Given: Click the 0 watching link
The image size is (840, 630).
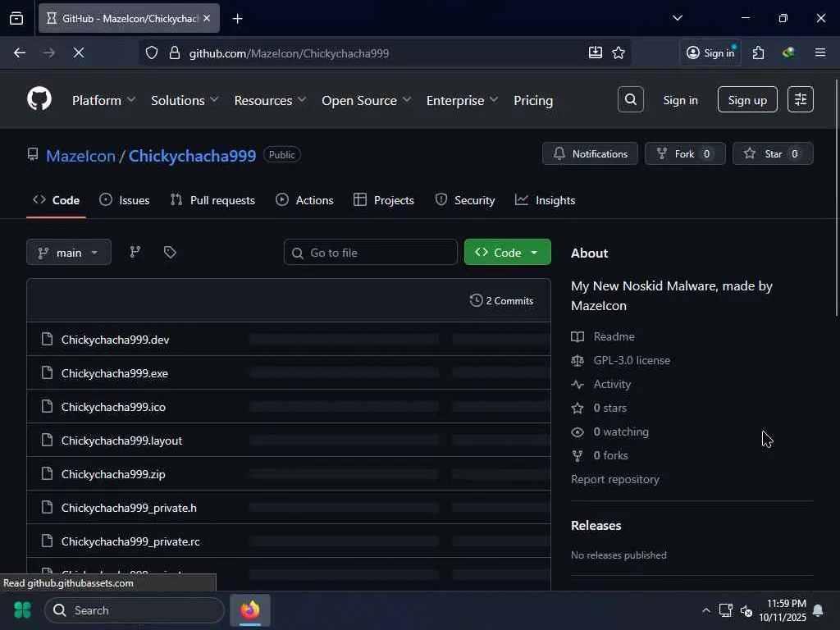Looking at the screenshot, I should 621,431.
